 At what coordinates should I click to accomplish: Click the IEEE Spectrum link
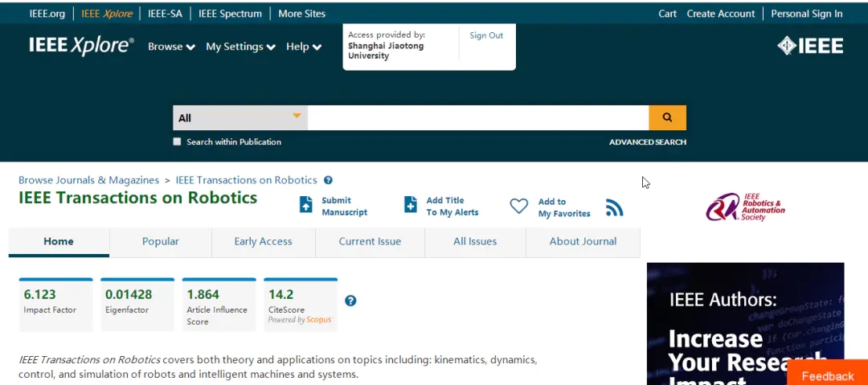[231, 14]
